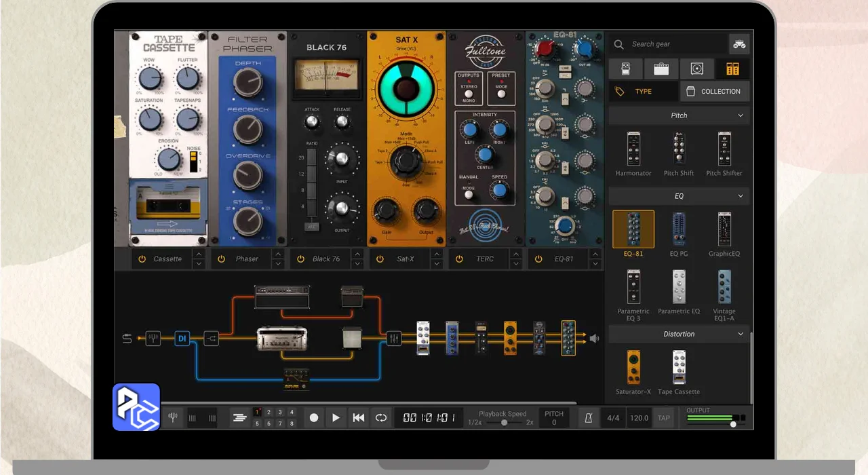Collapse the Distortion category section
Viewport: 868px width, 475px height.
coord(741,334)
